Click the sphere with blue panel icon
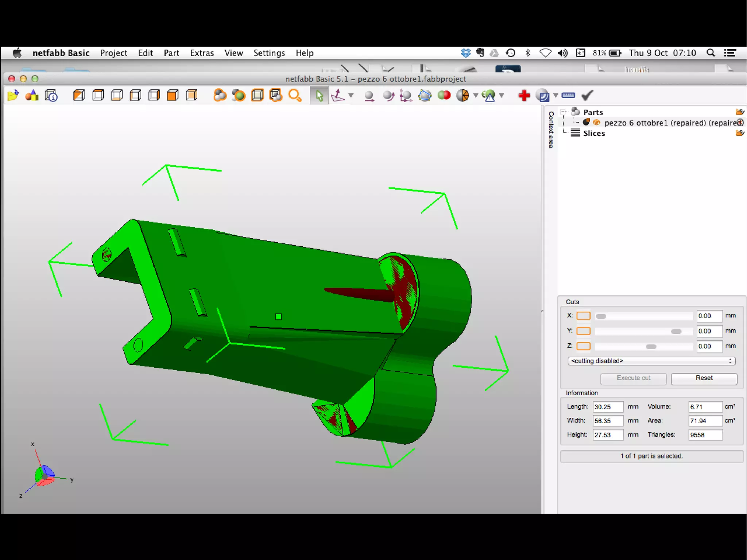The image size is (747, 560). (x=543, y=96)
